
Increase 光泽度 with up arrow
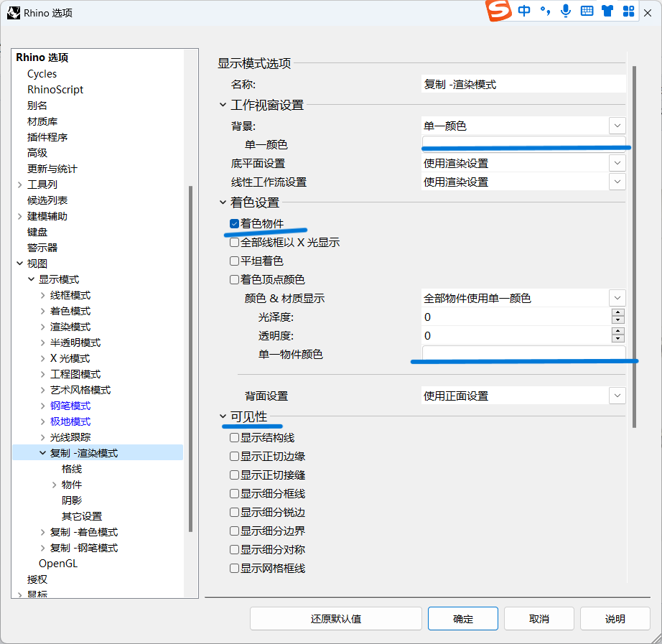pos(618,312)
